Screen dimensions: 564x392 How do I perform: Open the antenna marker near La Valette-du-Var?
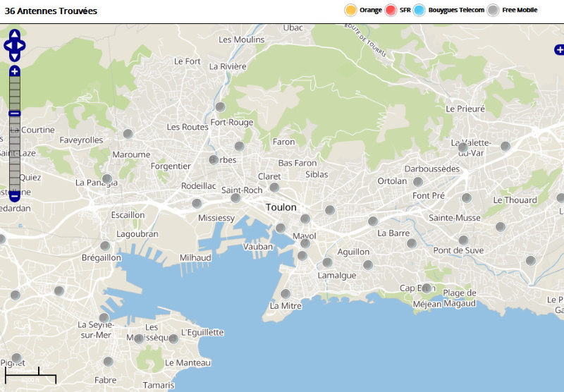(505, 147)
